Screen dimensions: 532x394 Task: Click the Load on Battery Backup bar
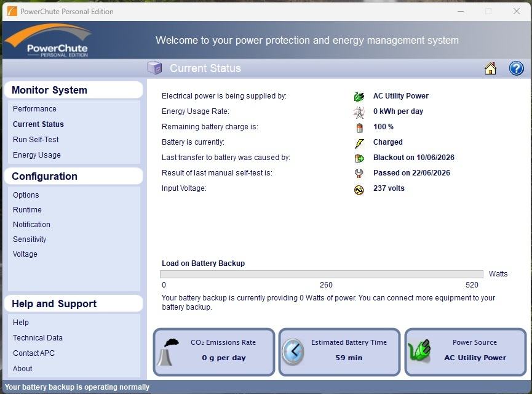coord(321,274)
